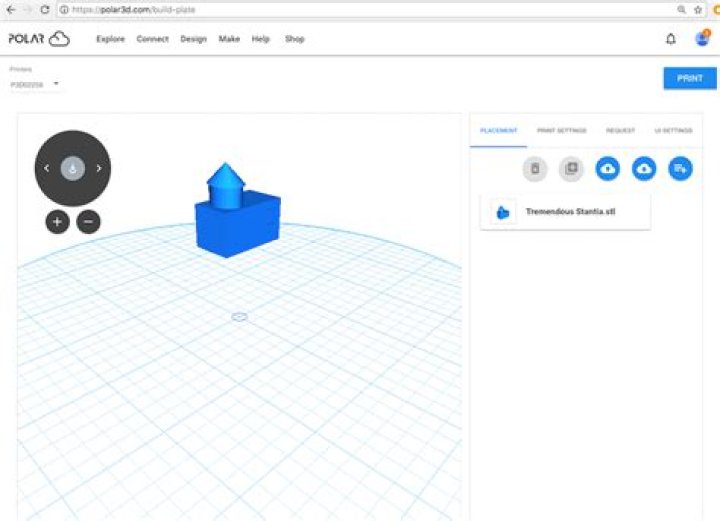
Task: Rotate view right with the right arrow
Action: point(98,168)
